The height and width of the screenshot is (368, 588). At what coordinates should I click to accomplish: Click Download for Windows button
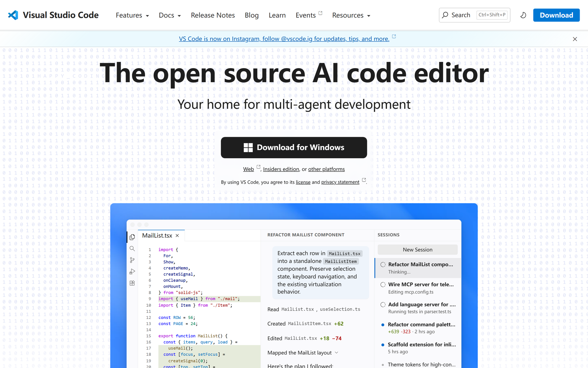pyautogui.click(x=294, y=148)
